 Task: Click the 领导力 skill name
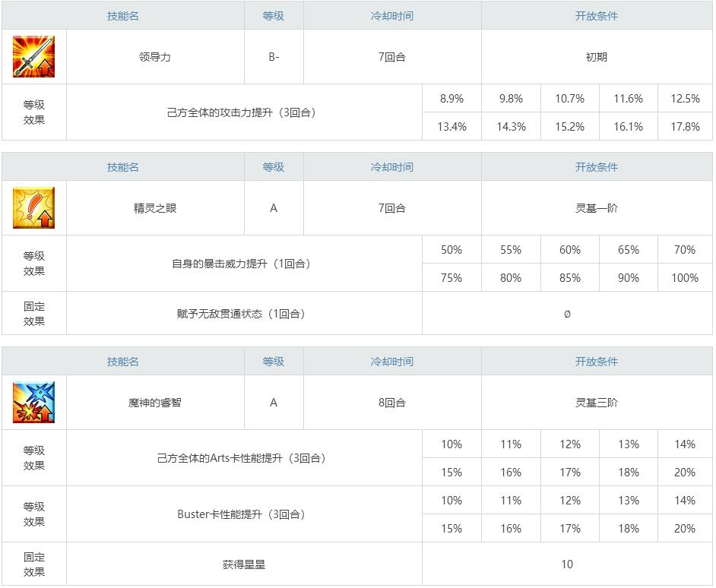click(x=155, y=57)
